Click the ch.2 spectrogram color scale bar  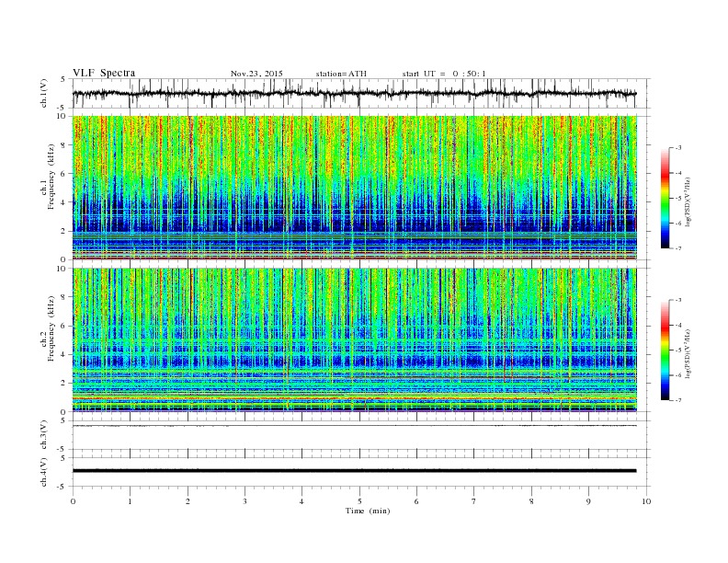pyautogui.click(x=665, y=350)
